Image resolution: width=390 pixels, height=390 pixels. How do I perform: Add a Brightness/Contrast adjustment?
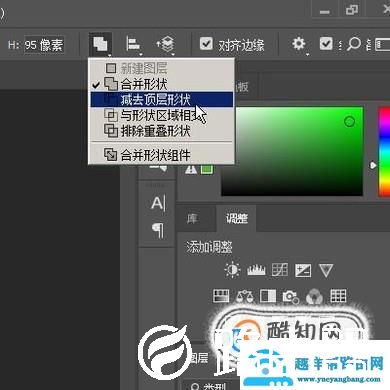(x=232, y=270)
